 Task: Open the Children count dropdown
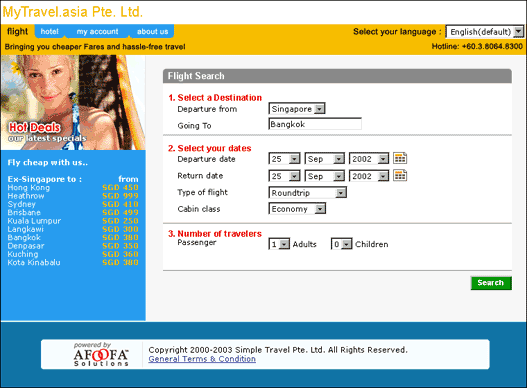(x=341, y=244)
